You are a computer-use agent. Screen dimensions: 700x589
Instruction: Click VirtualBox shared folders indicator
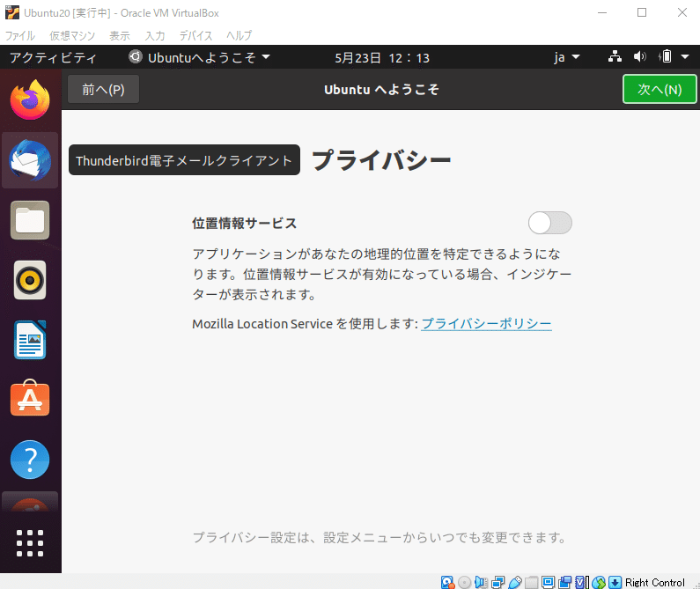(x=531, y=582)
